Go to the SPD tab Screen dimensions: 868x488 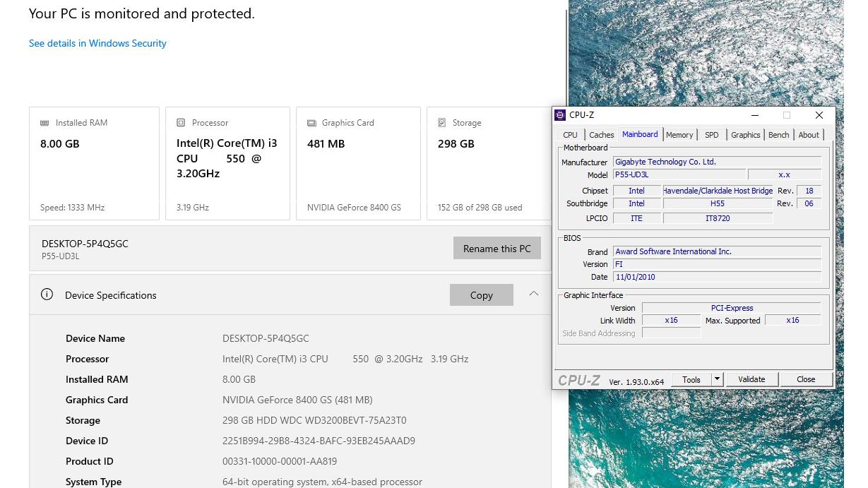click(x=711, y=135)
